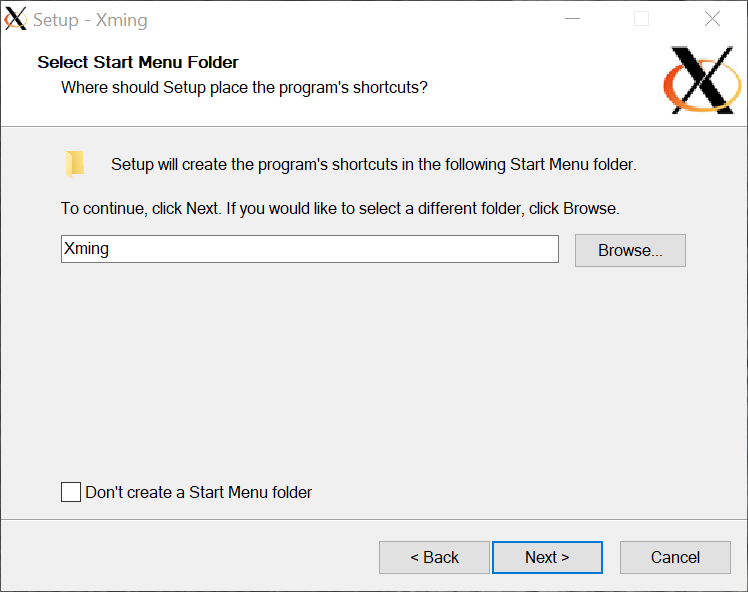Click the Setup - Xming title text
This screenshot has height=592, width=748.
coord(90,20)
